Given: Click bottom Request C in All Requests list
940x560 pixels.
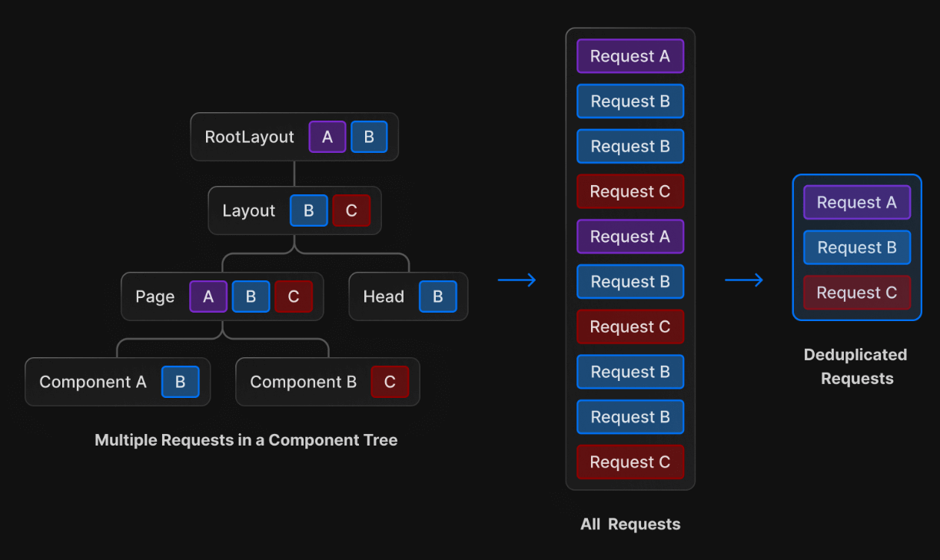Looking at the screenshot, I should 630,462.
